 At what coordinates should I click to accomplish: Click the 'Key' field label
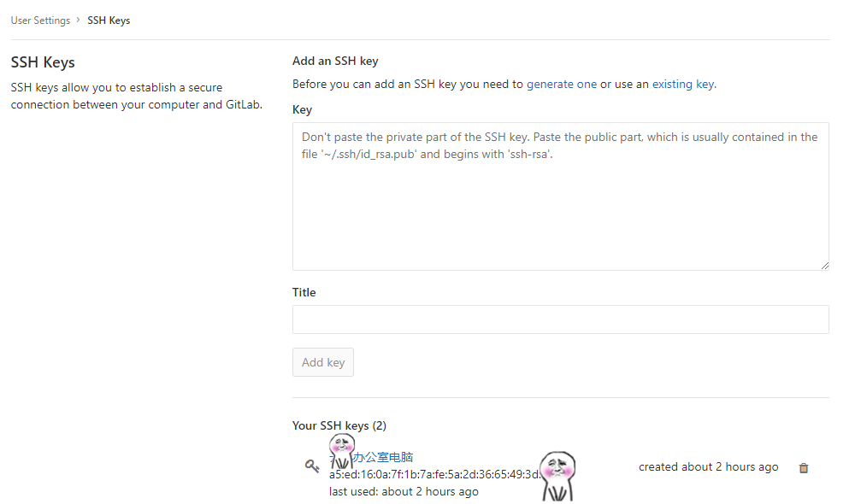pos(302,109)
